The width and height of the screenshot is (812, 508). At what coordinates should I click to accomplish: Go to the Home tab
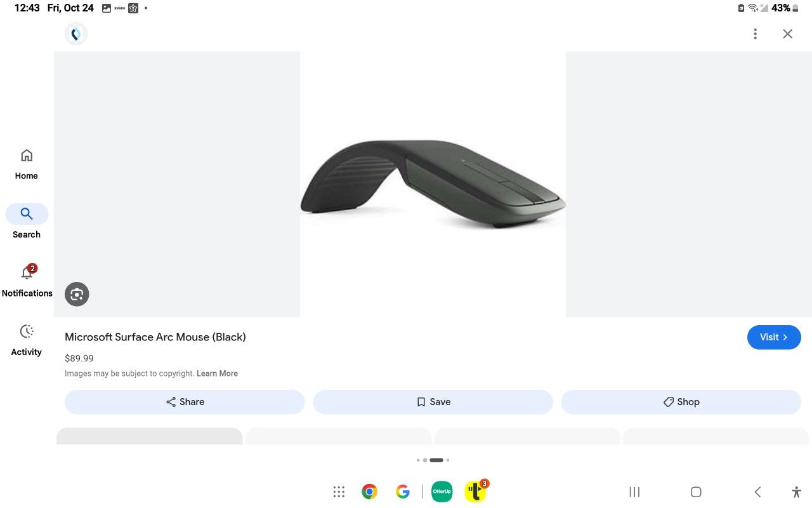tap(27, 164)
